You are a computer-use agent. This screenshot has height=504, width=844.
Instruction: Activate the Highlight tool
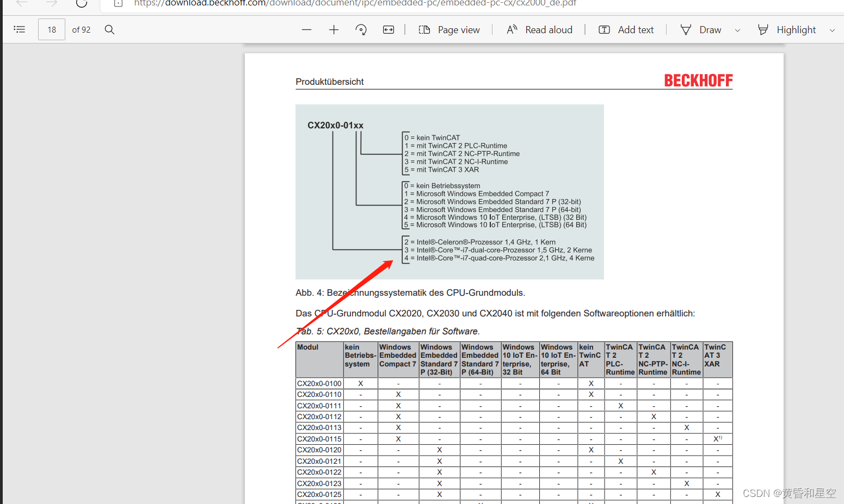(x=787, y=29)
